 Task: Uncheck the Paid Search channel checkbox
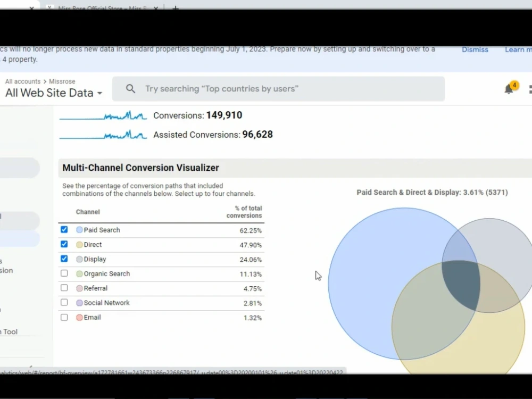64,230
